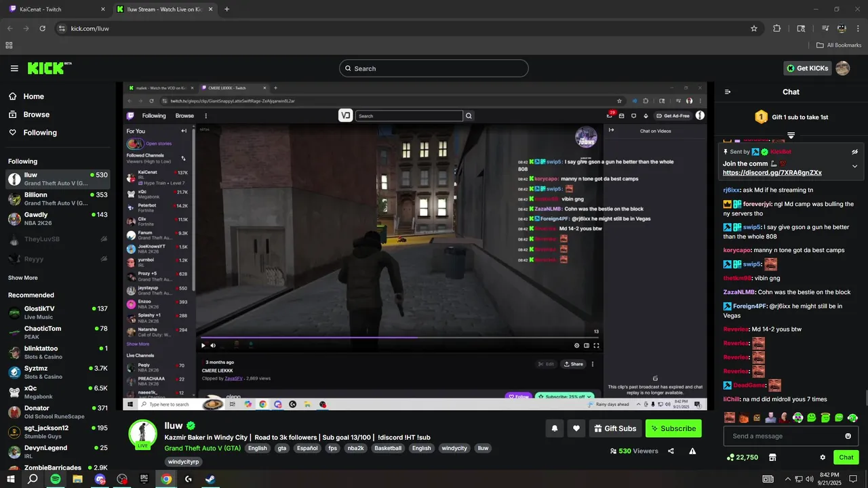Click the profile avatar next to Get KICKs
868x488 pixels.
tap(843, 68)
